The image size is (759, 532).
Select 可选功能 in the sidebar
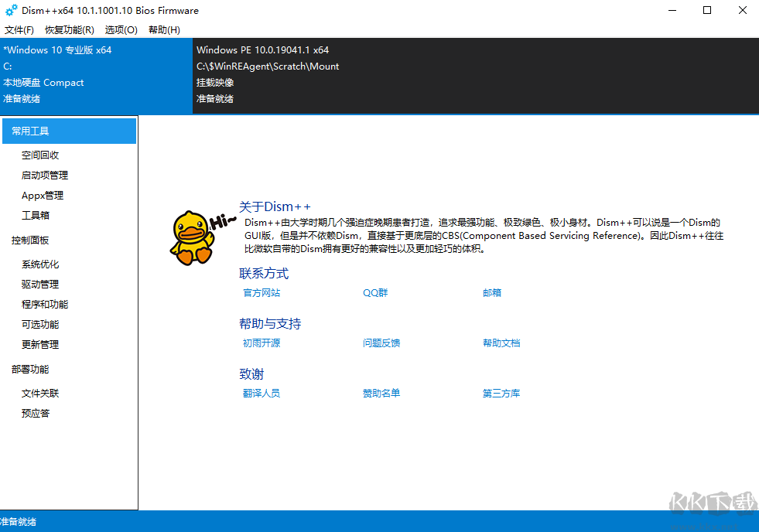pos(41,324)
